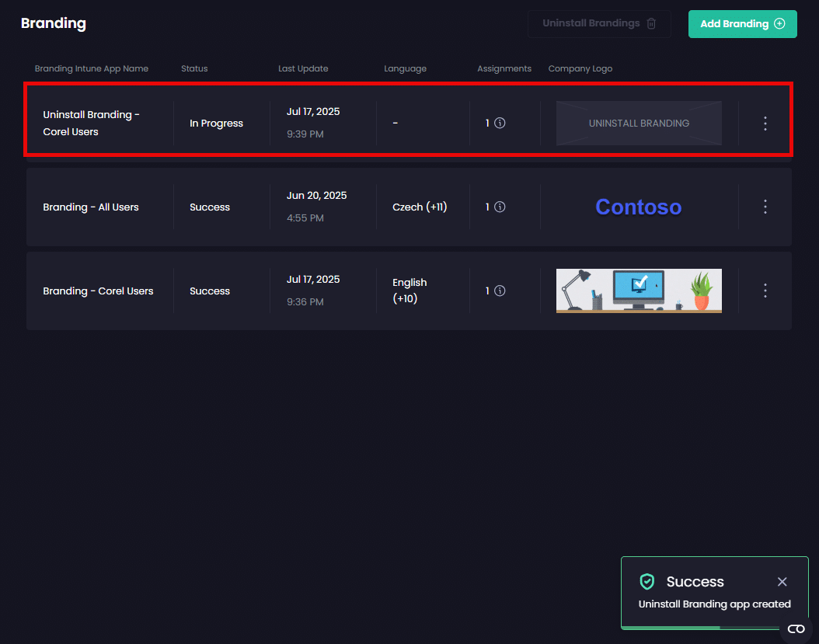Image resolution: width=819 pixels, height=644 pixels.
Task: Select the Branding - All Users row name
Action: click(x=91, y=207)
